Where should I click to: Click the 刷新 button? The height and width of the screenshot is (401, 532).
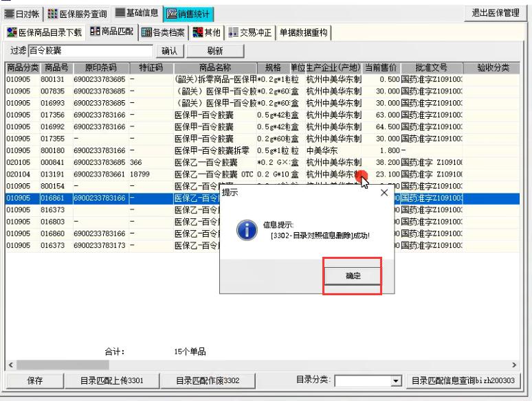215,51
